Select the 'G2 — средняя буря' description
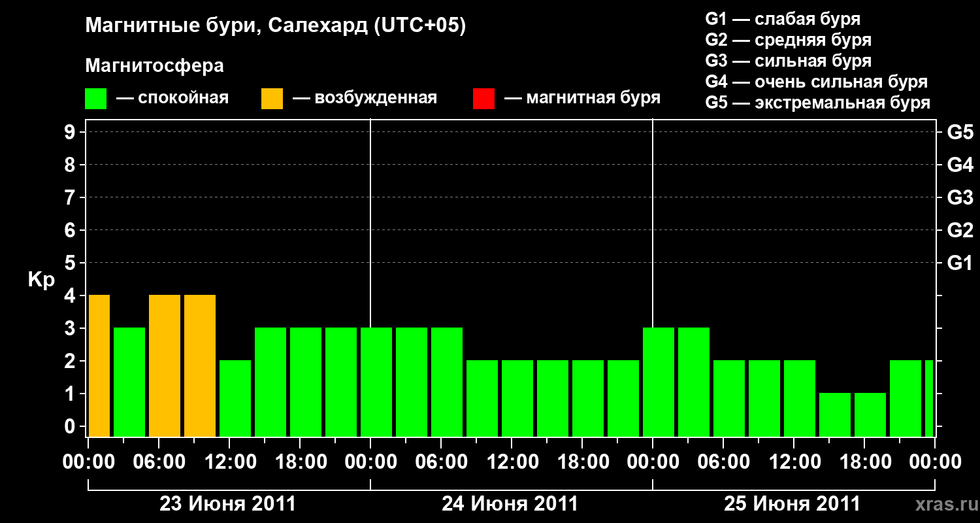Viewport: 980px width, 523px height. coord(788,40)
